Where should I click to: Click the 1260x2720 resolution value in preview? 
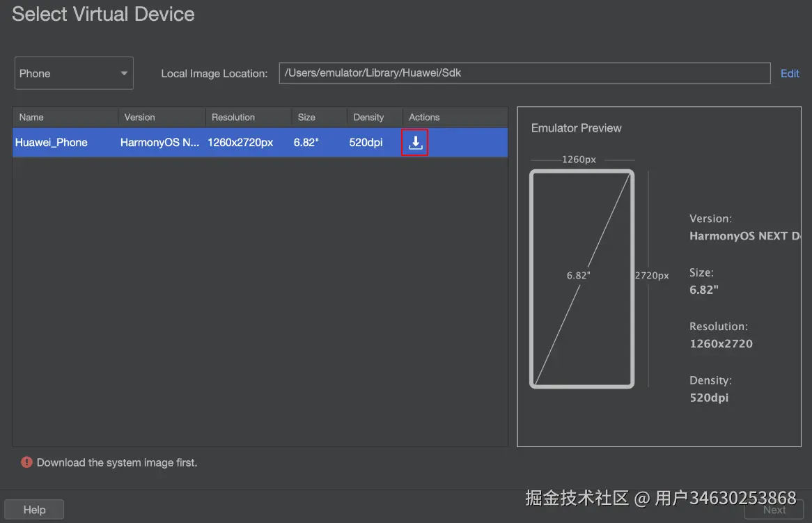pos(721,344)
